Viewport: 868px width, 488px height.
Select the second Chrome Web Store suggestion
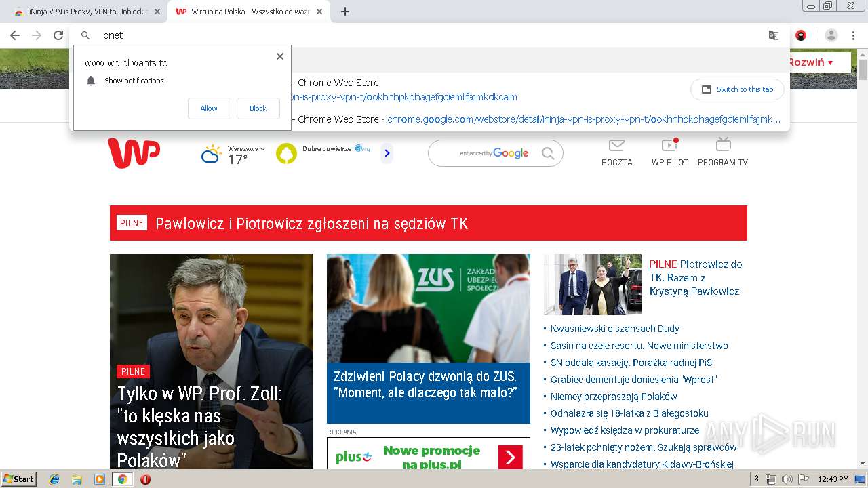click(x=536, y=119)
